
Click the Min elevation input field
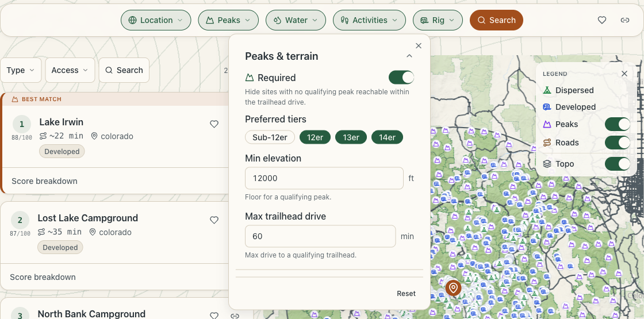pyautogui.click(x=324, y=178)
